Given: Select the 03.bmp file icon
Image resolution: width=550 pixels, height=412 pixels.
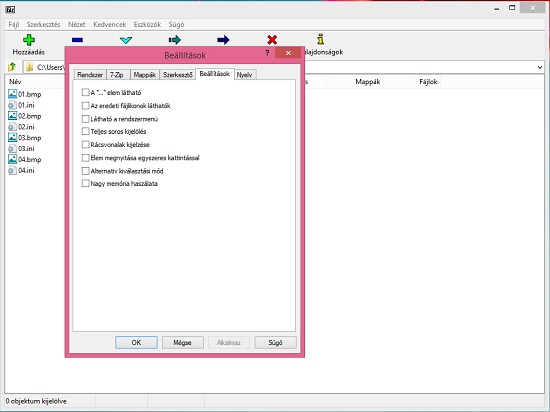Looking at the screenshot, I should click(x=12, y=137).
